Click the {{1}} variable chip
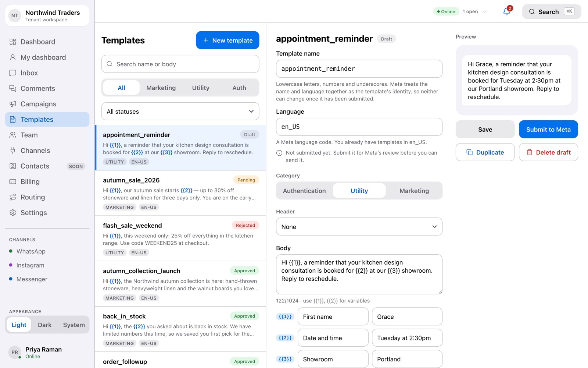588x368 pixels. [285, 316]
